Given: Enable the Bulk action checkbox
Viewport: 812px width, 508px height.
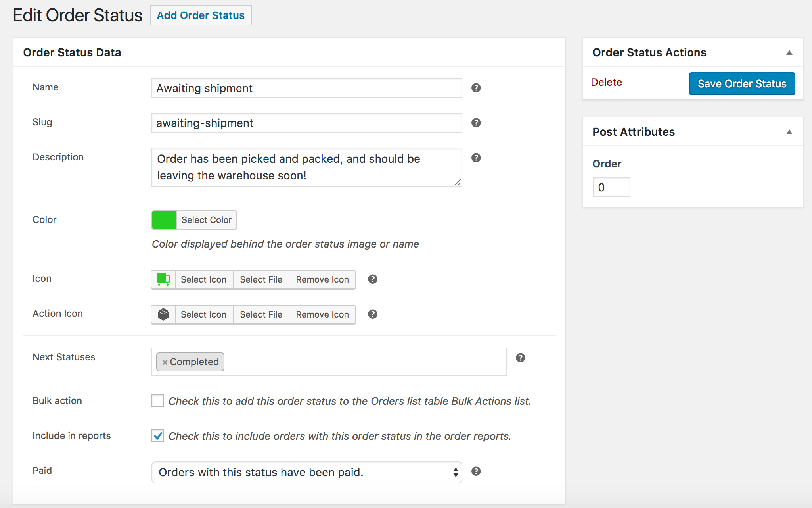Looking at the screenshot, I should pyautogui.click(x=157, y=401).
